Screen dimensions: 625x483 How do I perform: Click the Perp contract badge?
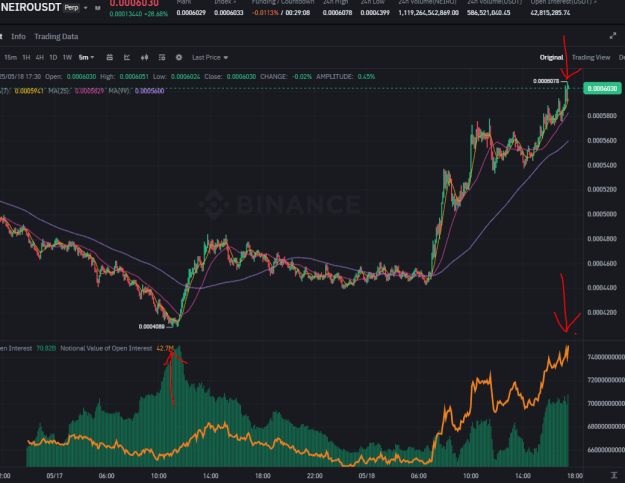tap(72, 8)
